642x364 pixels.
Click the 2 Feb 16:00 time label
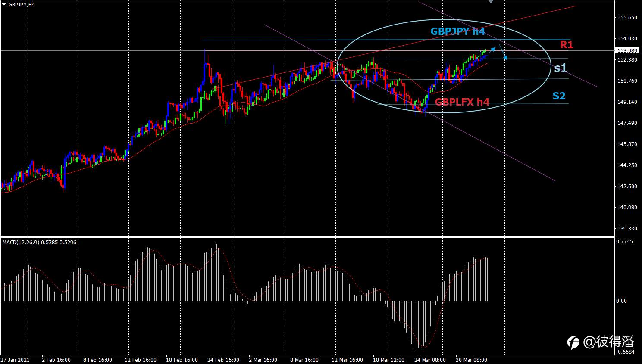[x=56, y=360]
